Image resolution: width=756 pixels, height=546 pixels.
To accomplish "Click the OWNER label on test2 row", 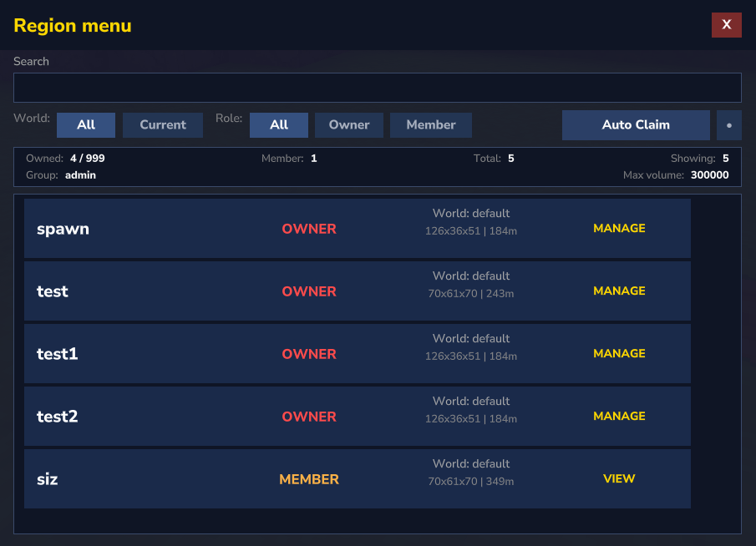I will click(x=309, y=417).
